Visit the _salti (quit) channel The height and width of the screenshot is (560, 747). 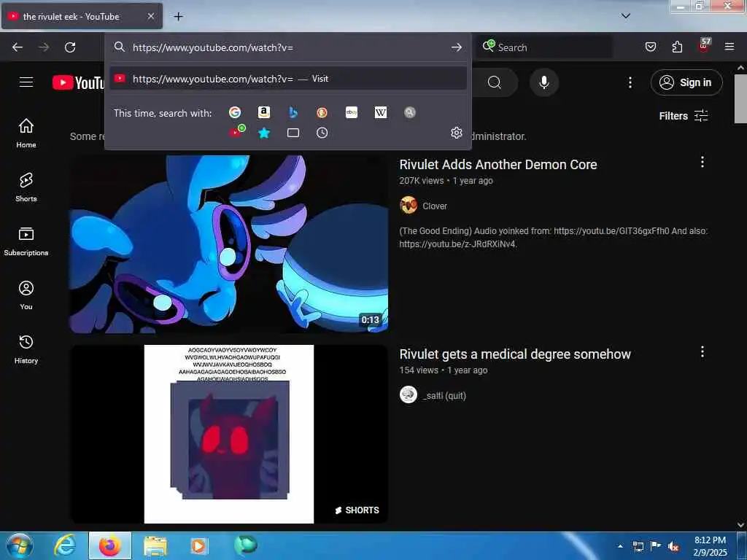(x=444, y=395)
